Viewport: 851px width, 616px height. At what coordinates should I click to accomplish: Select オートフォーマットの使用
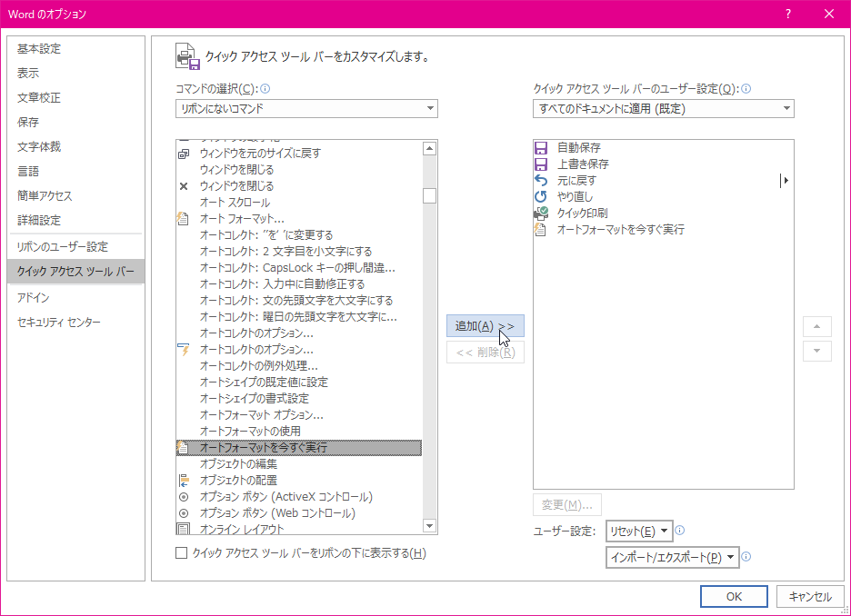point(299,431)
